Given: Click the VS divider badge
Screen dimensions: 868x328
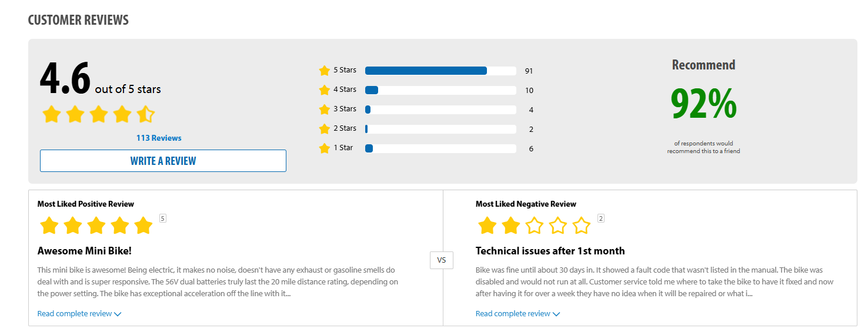Looking at the screenshot, I should click(442, 260).
